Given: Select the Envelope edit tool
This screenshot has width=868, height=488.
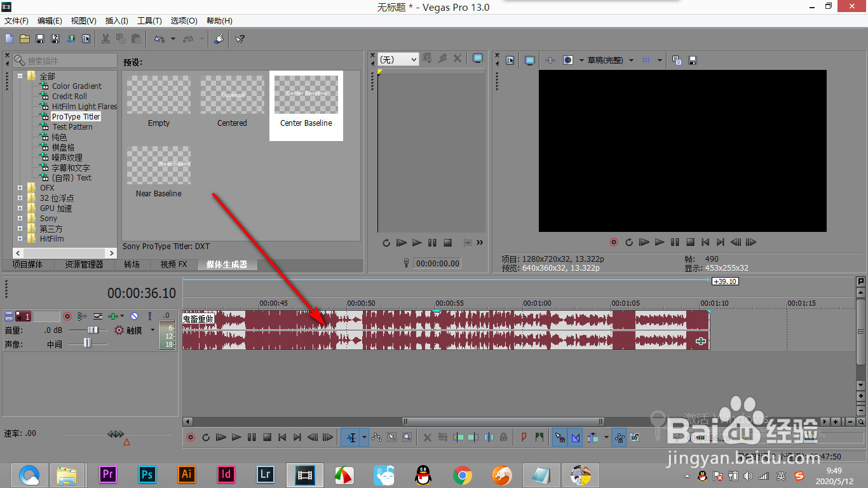Looking at the screenshot, I should click(377, 437).
